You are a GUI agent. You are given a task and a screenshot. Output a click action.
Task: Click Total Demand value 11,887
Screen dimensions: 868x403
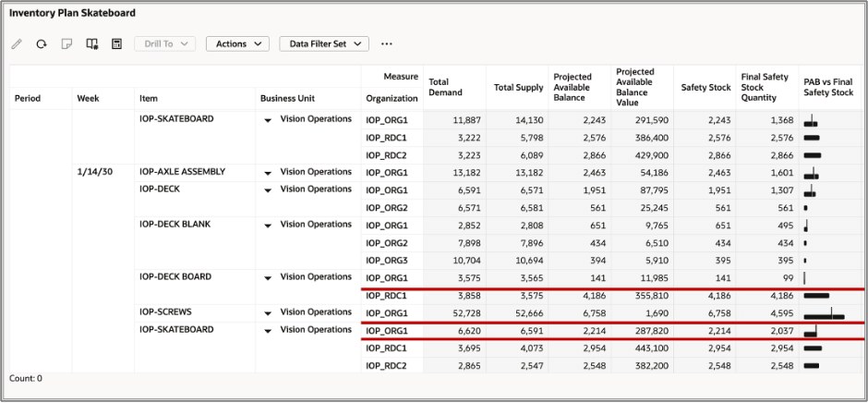click(x=466, y=120)
